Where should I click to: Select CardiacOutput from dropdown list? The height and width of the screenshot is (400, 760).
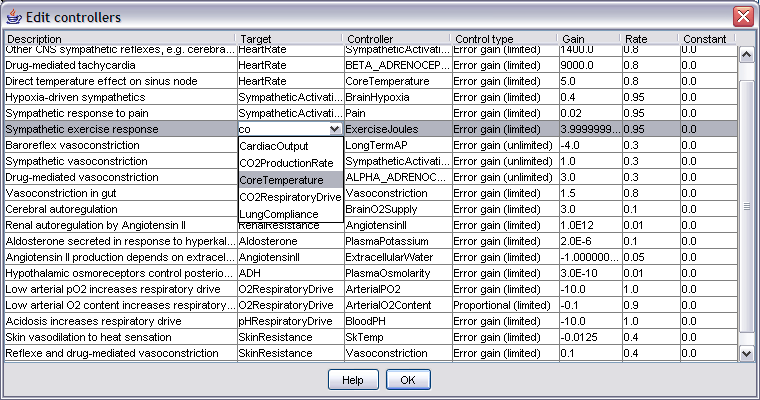click(x=272, y=146)
